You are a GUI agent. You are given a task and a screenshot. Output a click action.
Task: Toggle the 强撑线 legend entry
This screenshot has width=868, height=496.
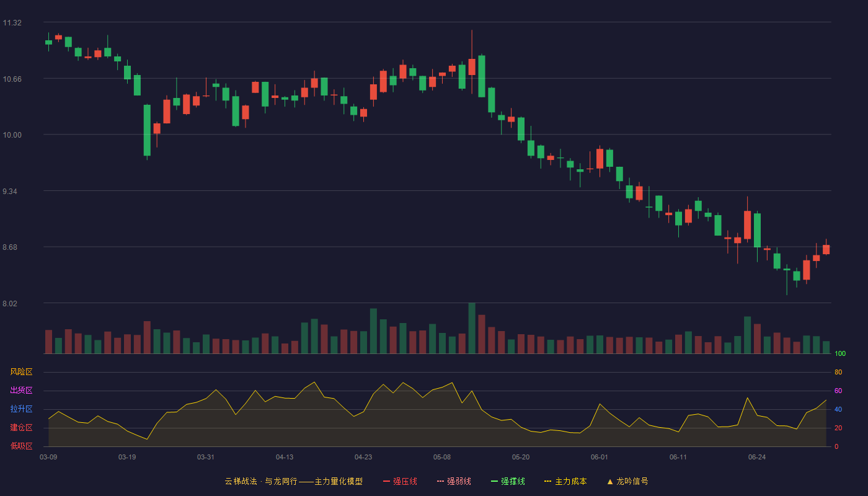coord(508,481)
